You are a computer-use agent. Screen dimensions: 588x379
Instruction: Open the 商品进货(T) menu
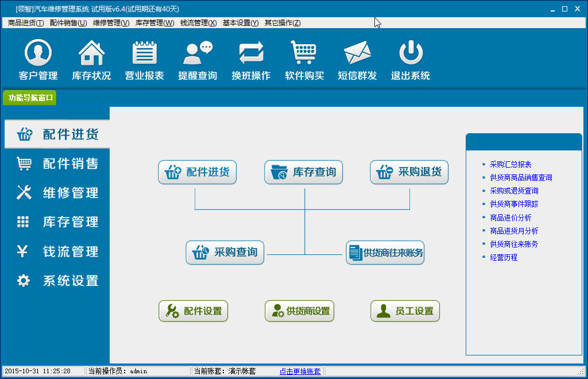coord(26,23)
